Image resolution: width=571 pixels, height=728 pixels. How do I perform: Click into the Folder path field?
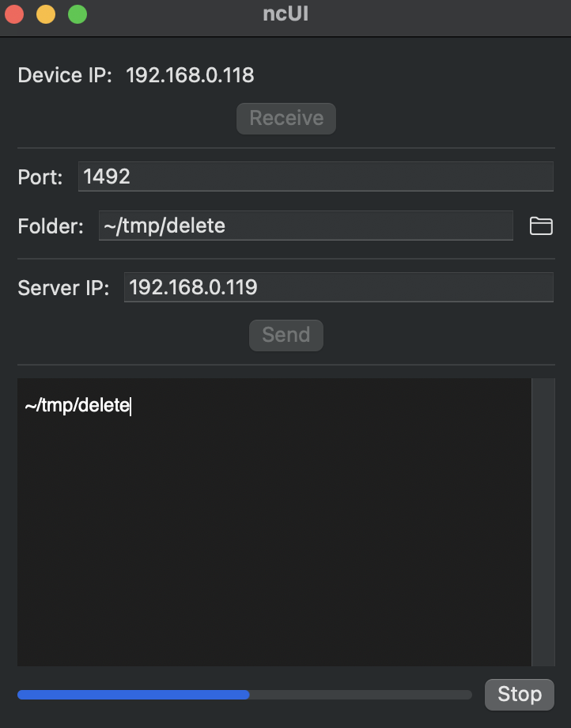tap(306, 226)
